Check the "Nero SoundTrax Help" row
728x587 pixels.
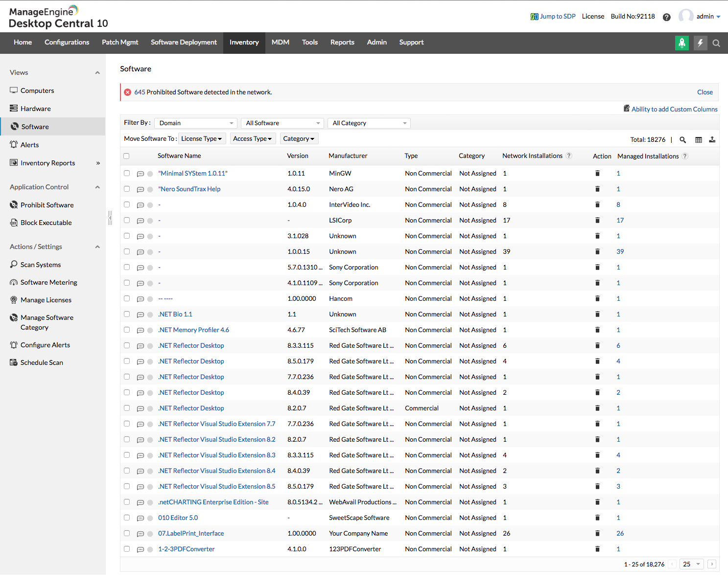click(x=127, y=189)
